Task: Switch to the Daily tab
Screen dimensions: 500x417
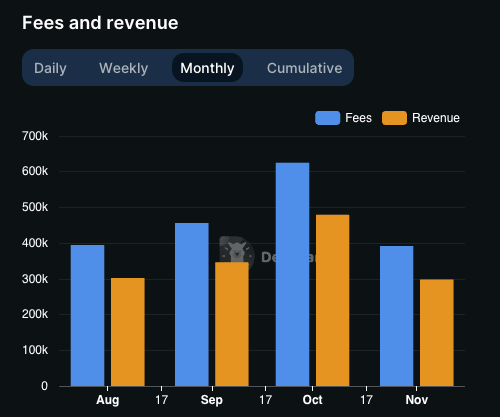Action: (50, 68)
